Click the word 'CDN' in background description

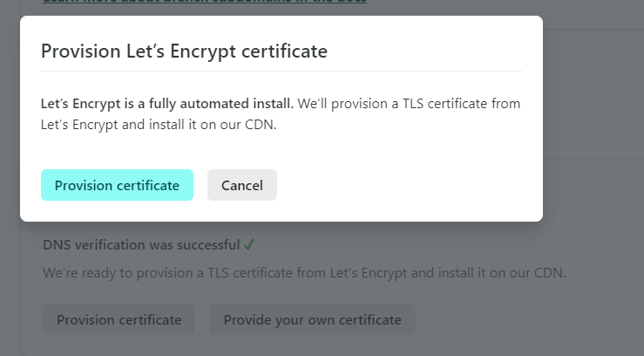pyautogui.click(x=550, y=273)
